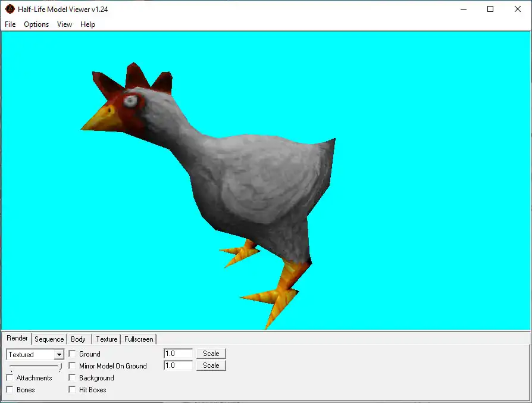The height and width of the screenshot is (403, 532).
Task: Click the lower Scale button
Action: (211, 365)
